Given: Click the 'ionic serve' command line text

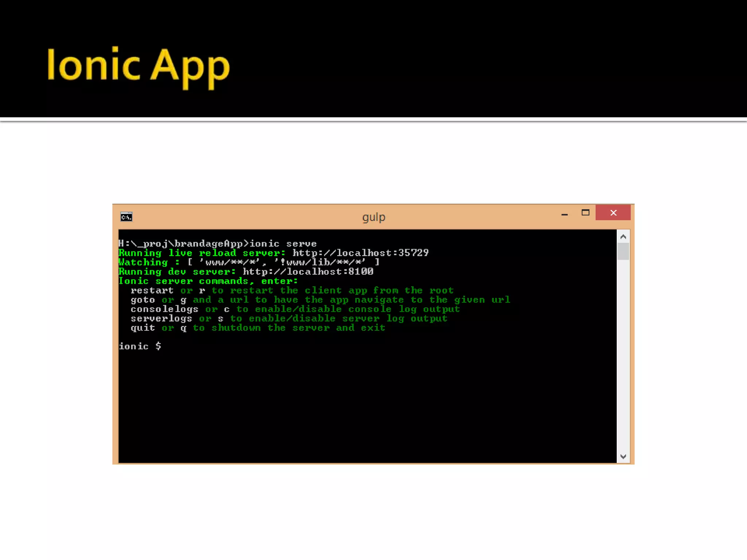Looking at the screenshot, I should (x=283, y=244).
